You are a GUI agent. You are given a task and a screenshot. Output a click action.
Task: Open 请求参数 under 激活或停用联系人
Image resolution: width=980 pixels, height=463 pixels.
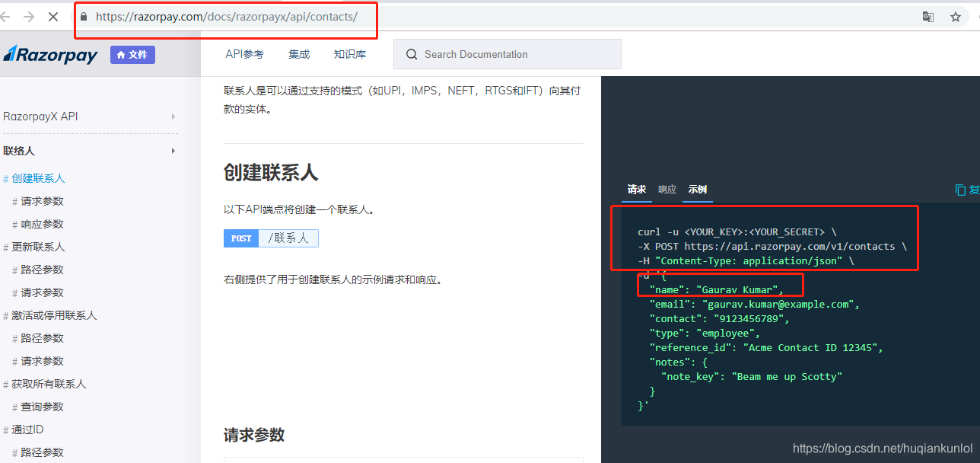tap(42, 361)
